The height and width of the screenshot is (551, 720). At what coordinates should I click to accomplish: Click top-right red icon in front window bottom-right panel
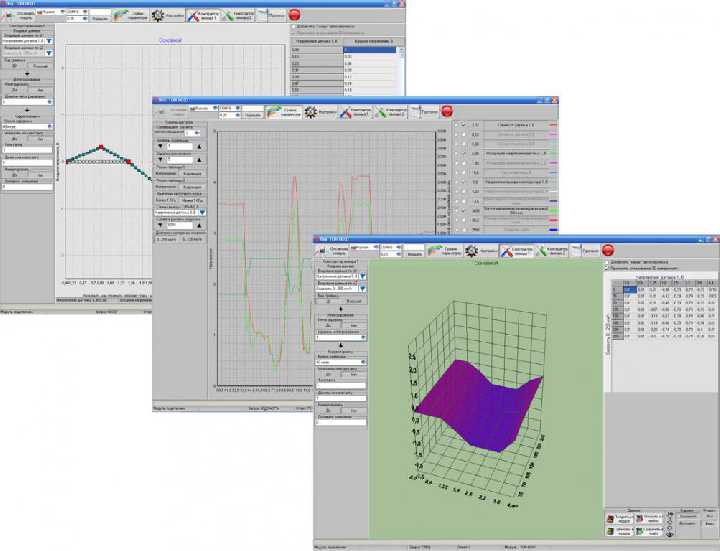click(x=640, y=519)
